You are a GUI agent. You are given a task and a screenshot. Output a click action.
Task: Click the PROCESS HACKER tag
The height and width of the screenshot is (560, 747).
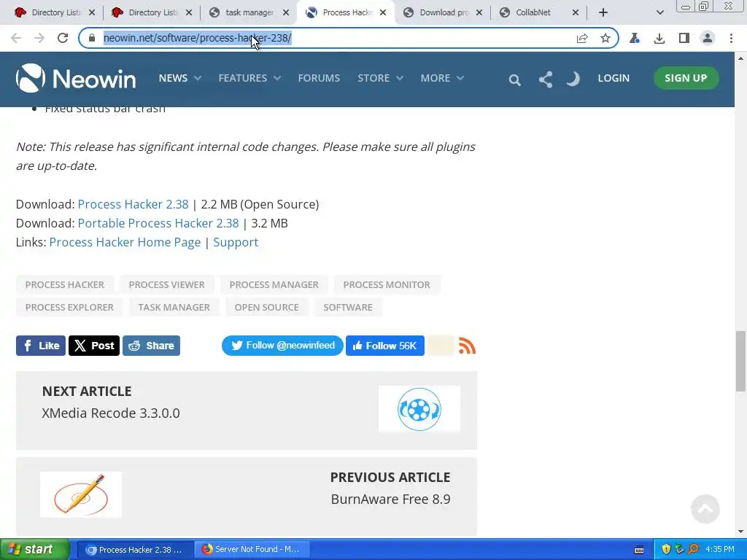click(65, 285)
